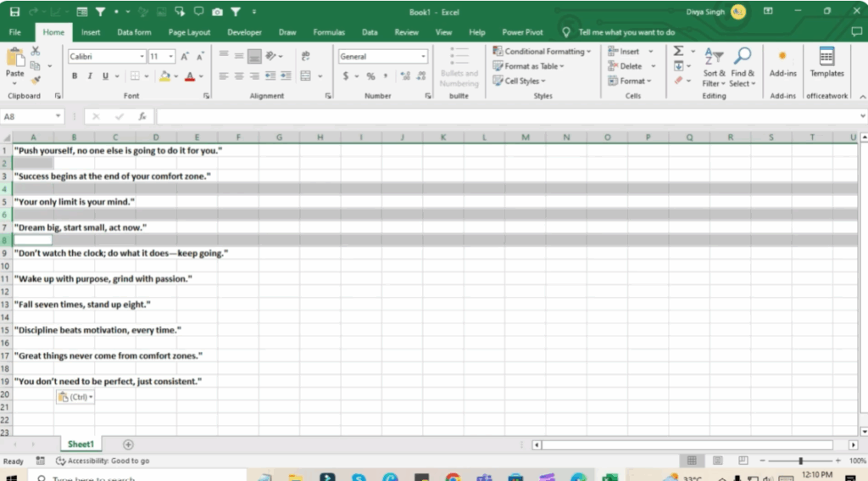The width and height of the screenshot is (868, 481).
Task: Click Decrease Decimal icon
Action: (x=421, y=76)
